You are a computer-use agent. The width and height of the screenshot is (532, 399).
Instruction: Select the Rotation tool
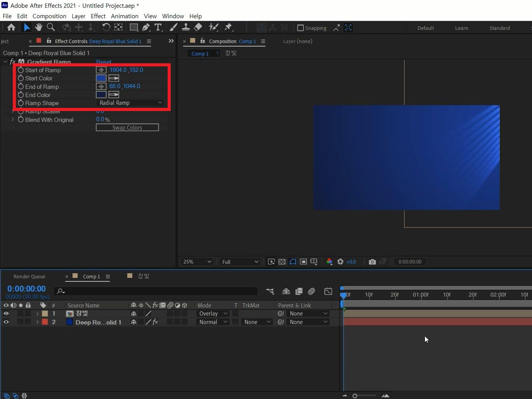click(x=106, y=27)
